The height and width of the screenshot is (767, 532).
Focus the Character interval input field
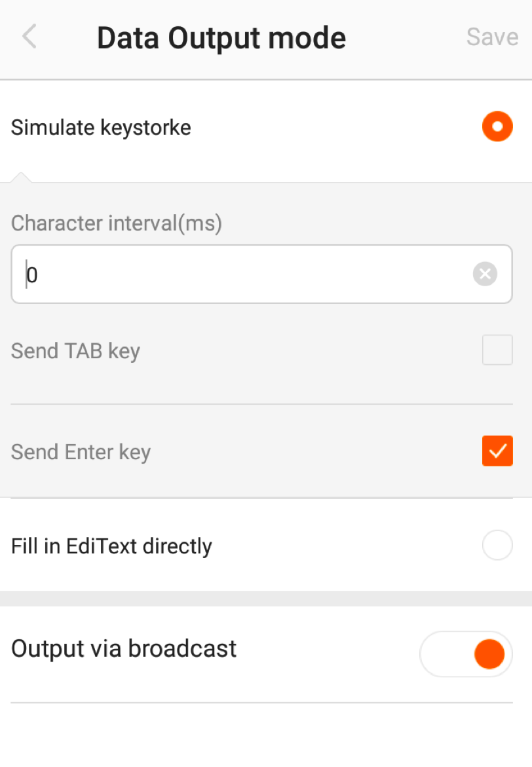262,274
